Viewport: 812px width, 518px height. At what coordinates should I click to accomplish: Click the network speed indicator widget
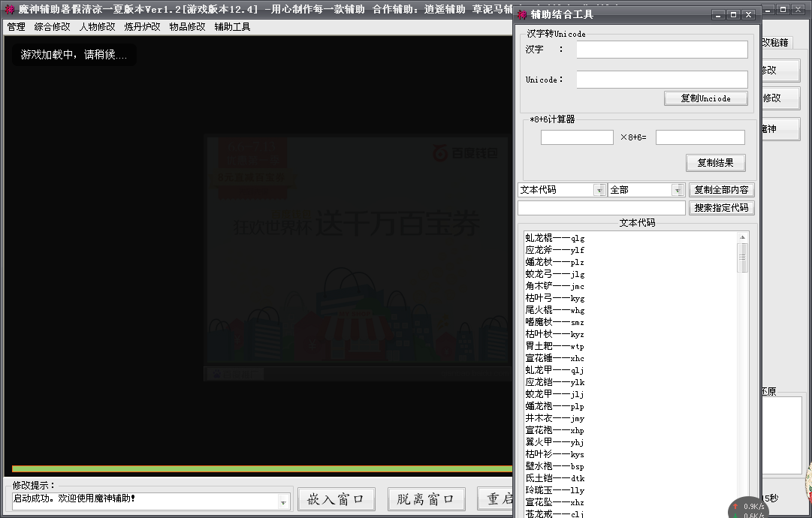(748, 509)
